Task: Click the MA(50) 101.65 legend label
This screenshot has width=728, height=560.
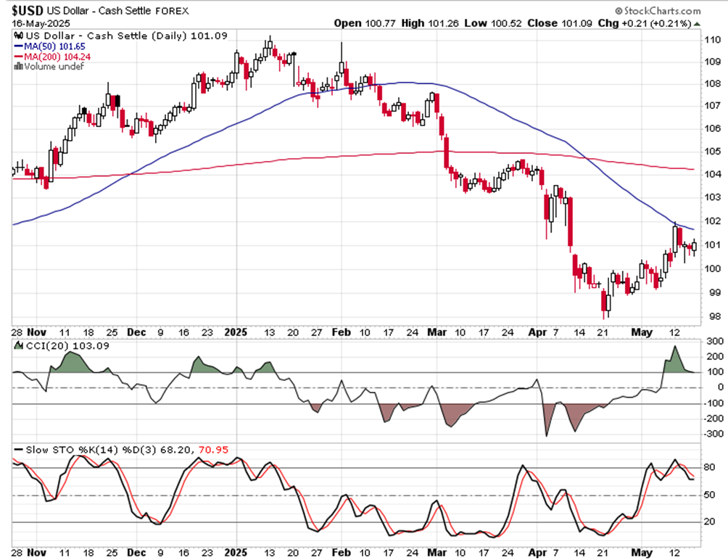Action: point(55,46)
